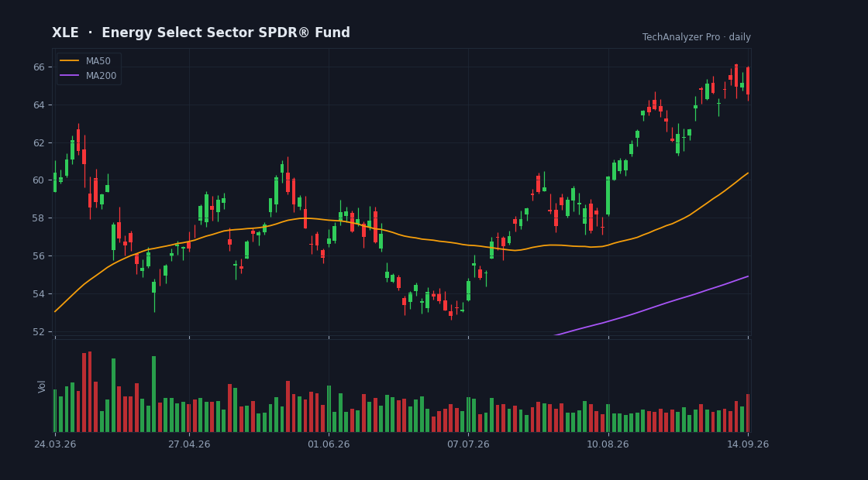Click the XLE Energy Select Sector SPDR Fund title
The height and width of the screenshot is (480, 868).
(201, 33)
